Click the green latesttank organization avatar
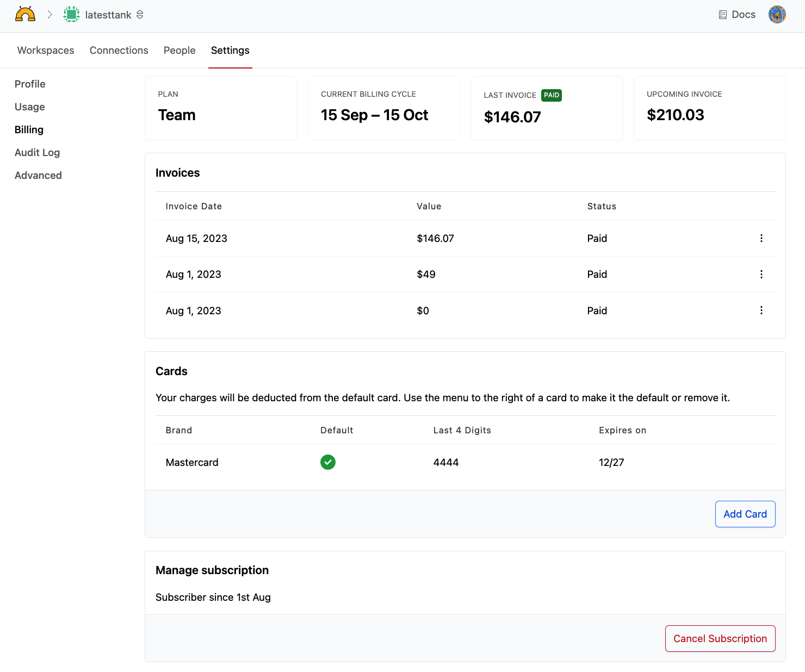805x672 pixels. 71,15
